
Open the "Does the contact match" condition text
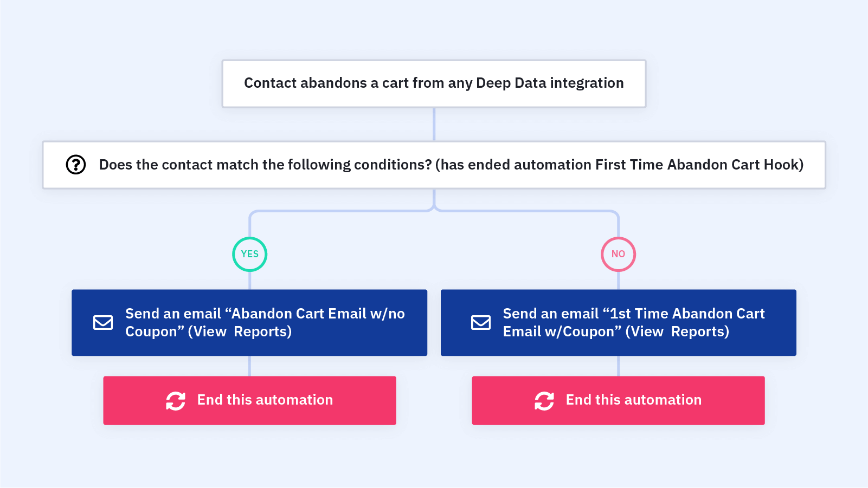451,165
